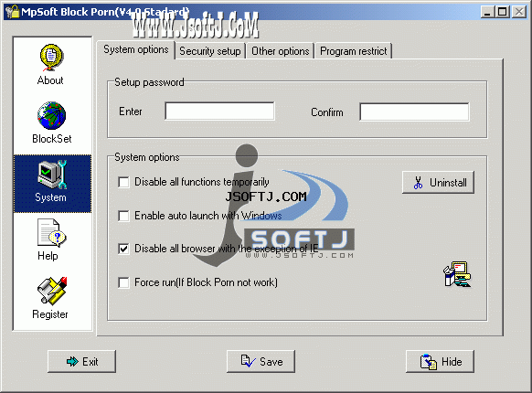Viewport: 532px width, 393px height.
Task: Switch to Program restrict tab
Action: click(353, 51)
